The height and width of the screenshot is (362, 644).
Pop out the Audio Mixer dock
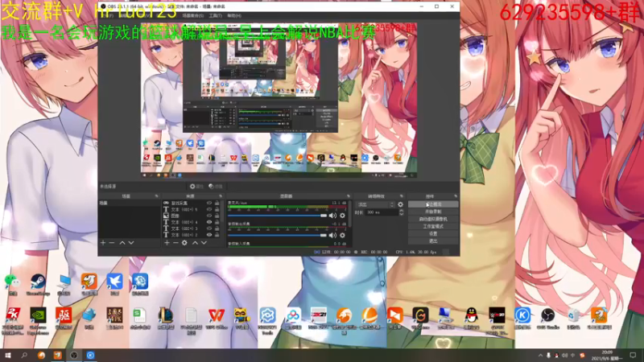click(x=349, y=196)
